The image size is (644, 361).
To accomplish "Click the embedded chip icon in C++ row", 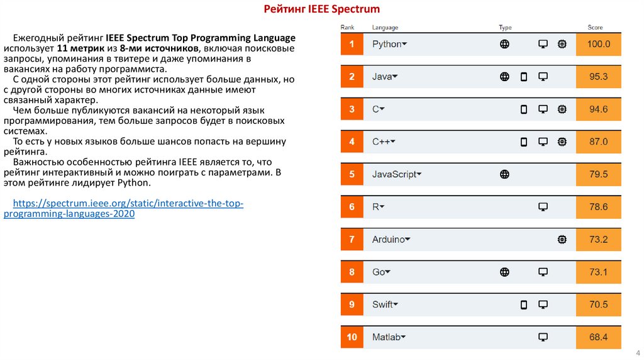I will [x=562, y=142].
